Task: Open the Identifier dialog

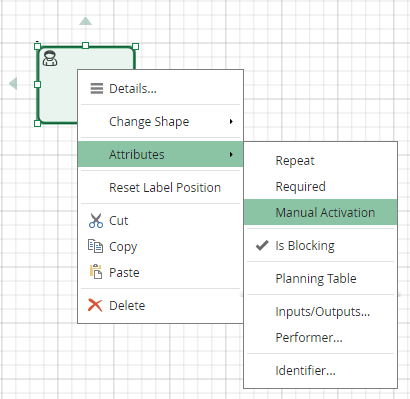Action: coord(321,371)
